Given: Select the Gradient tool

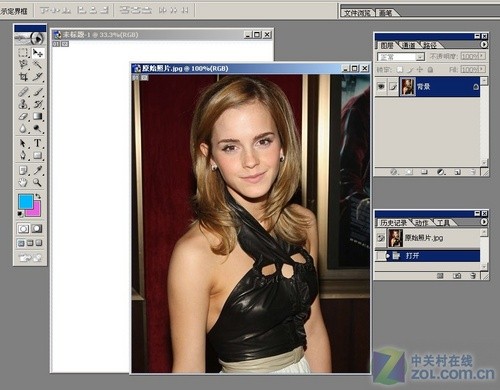Looking at the screenshot, I should coord(37,116).
